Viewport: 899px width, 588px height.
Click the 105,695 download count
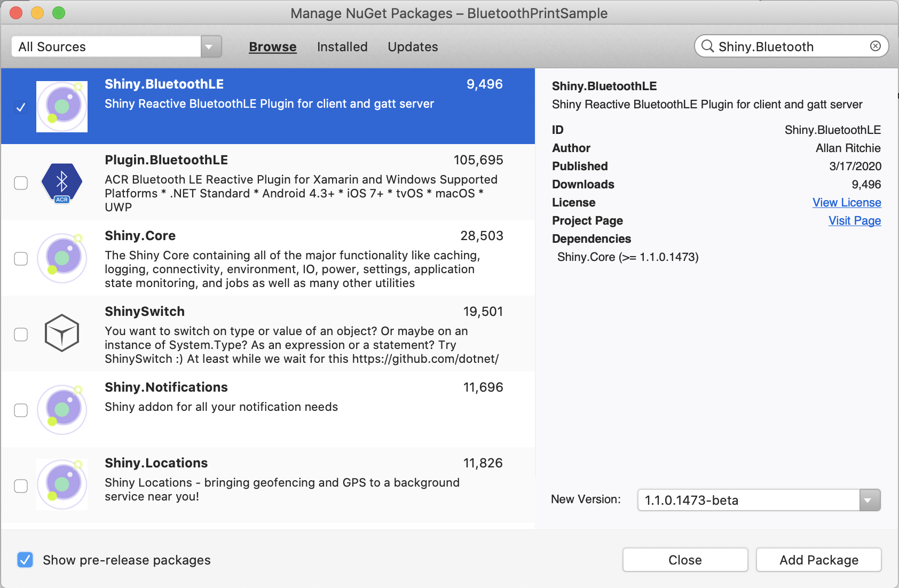tap(478, 160)
